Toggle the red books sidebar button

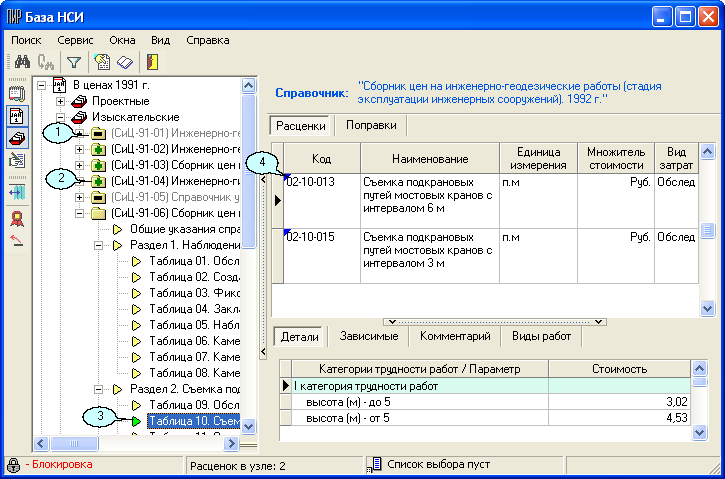[16, 138]
